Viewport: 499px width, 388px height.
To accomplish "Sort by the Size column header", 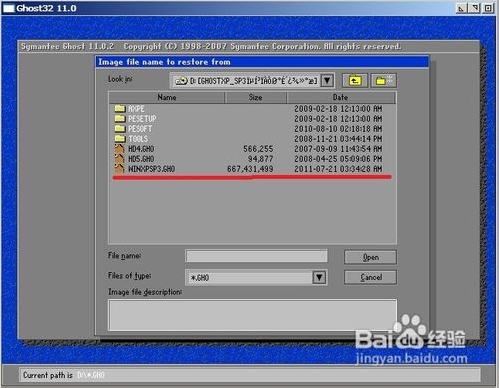I will [256, 97].
